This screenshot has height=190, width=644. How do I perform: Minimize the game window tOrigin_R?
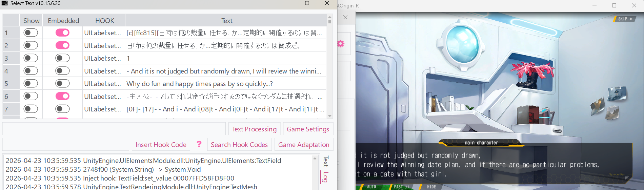(x=594, y=5)
